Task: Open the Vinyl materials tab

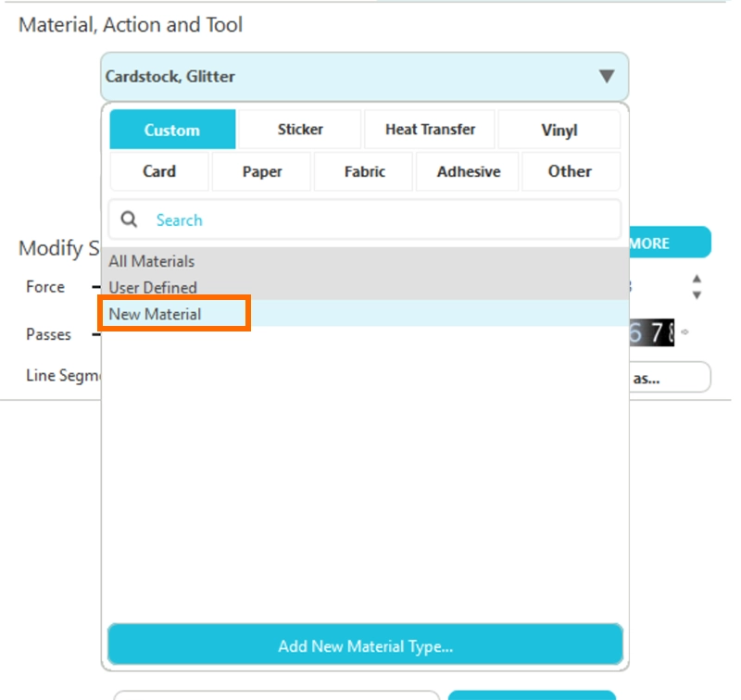Action: pos(559,130)
